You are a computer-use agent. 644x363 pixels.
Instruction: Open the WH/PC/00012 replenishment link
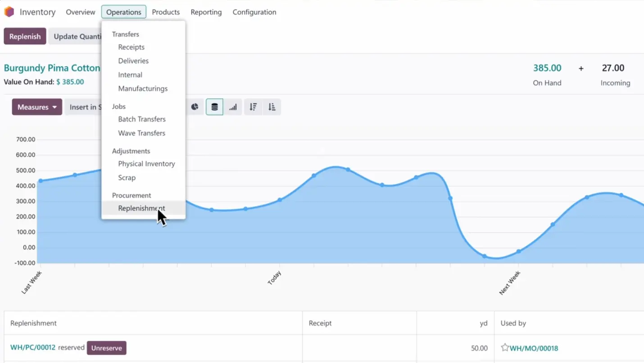tap(33, 348)
